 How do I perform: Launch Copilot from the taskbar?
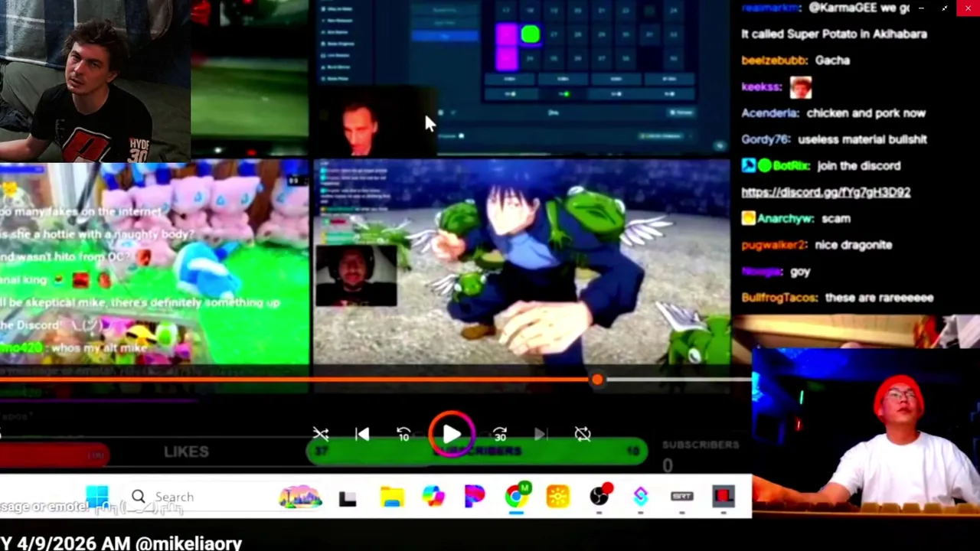(x=433, y=497)
